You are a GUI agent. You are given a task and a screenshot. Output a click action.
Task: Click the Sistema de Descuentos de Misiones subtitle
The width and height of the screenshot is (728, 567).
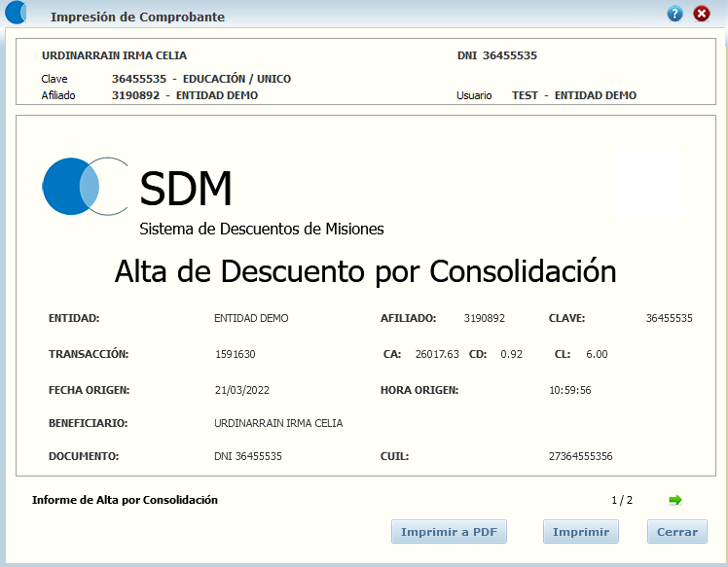(x=262, y=229)
